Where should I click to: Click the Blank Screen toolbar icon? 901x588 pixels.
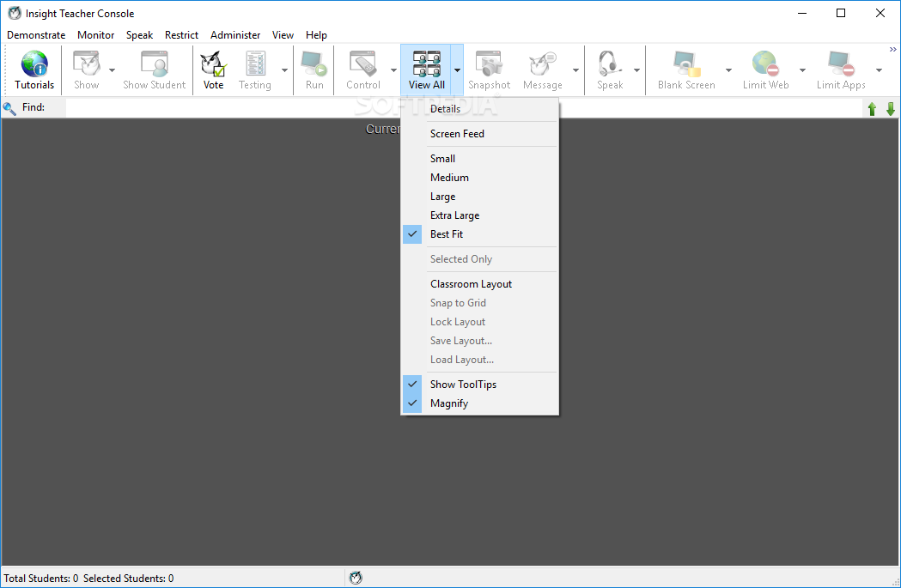pos(686,64)
